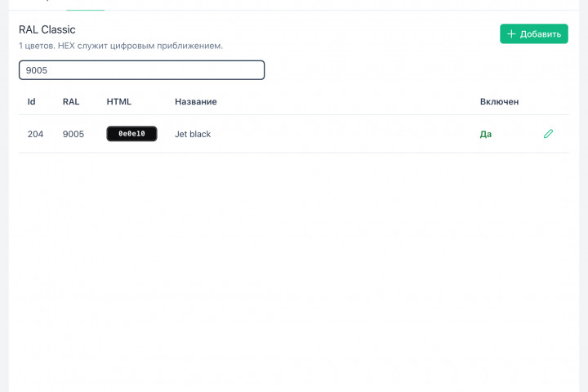Sort by the Id column header
The height and width of the screenshot is (392, 588).
tap(32, 101)
